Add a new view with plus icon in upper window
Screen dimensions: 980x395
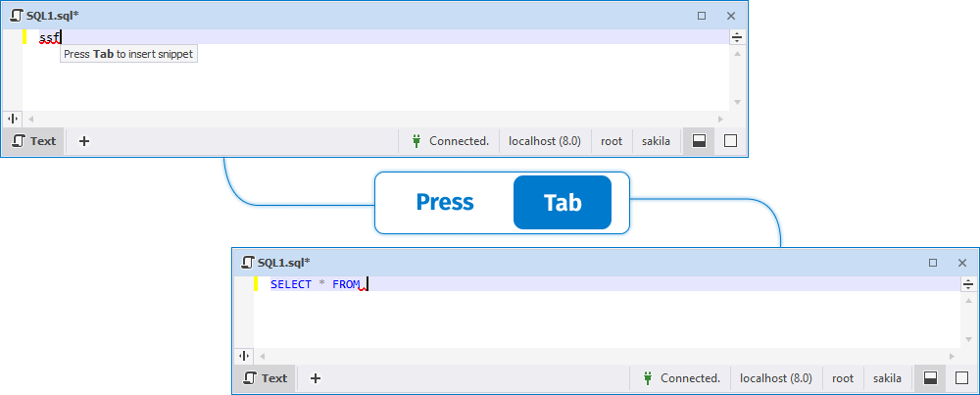point(84,141)
